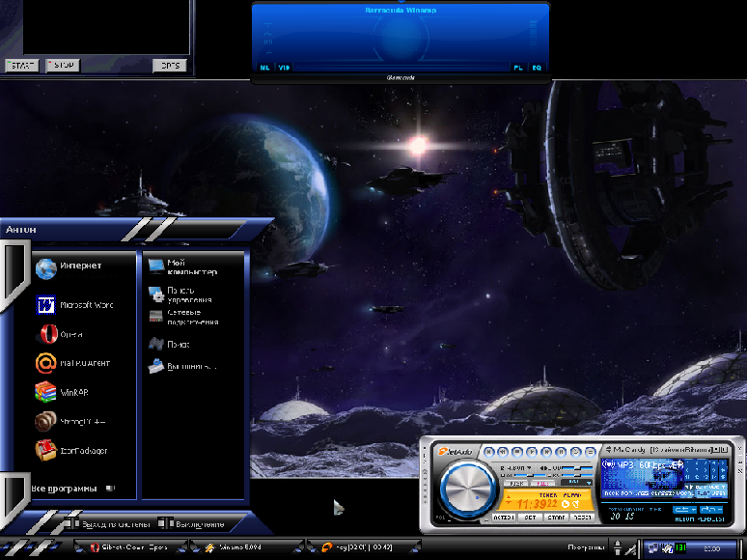
Task: Open Сетевые подключения in start menu
Action: click(x=184, y=317)
